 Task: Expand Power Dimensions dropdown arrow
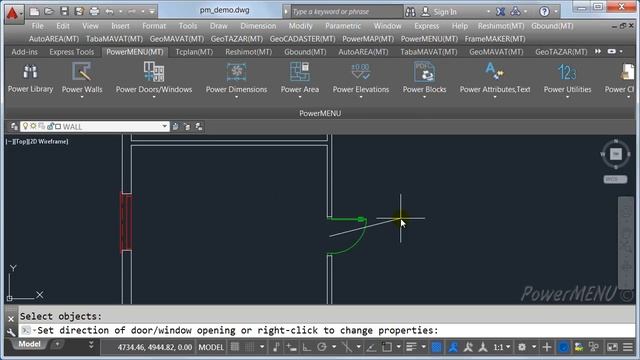tap(236, 97)
